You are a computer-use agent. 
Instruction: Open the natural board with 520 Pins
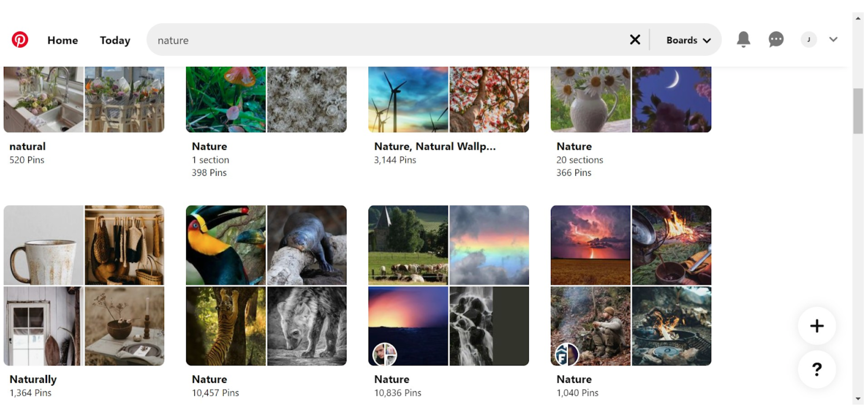27,146
